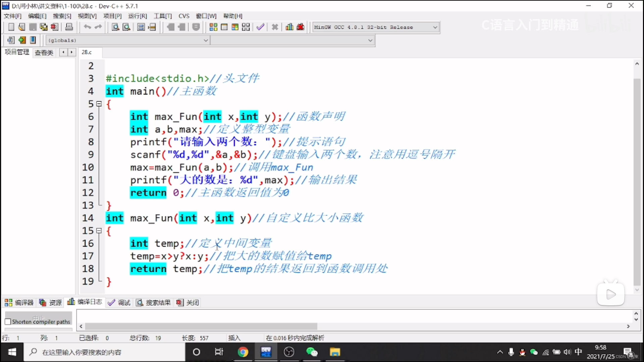Click the 搜索结果 panel button
Viewport: 644px width, 362px height.
(x=158, y=302)
